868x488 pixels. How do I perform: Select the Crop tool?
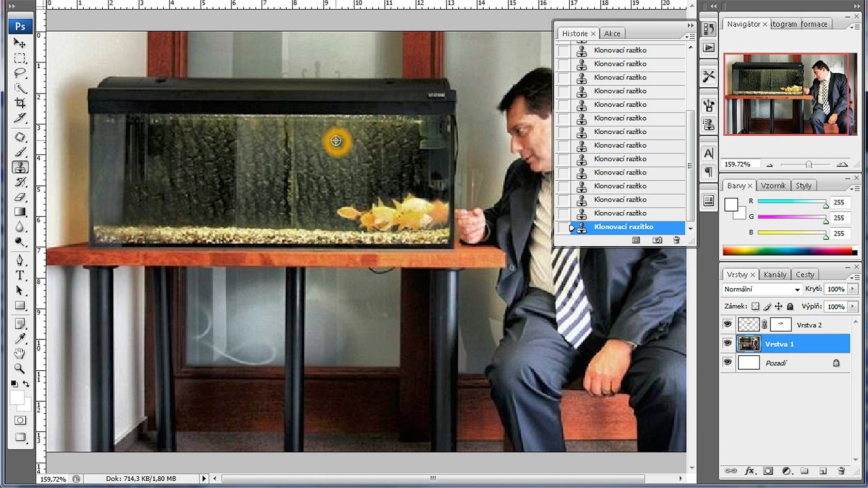click(20, 103)
